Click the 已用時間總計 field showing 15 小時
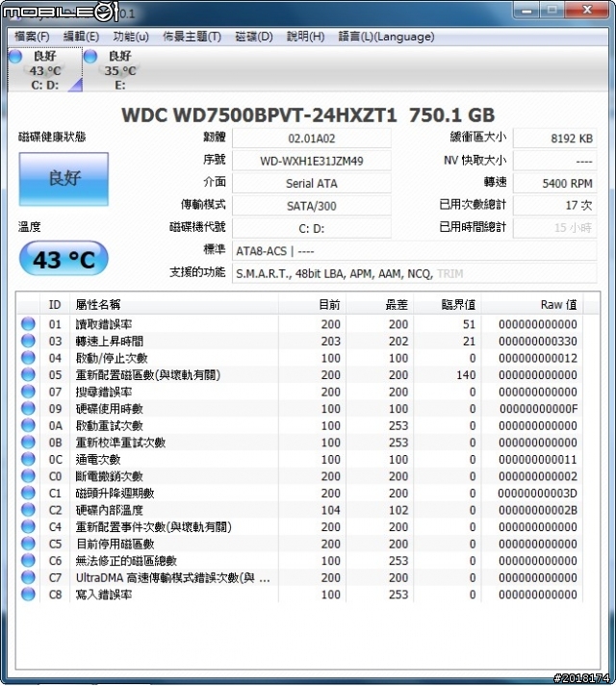 (554, 227)
